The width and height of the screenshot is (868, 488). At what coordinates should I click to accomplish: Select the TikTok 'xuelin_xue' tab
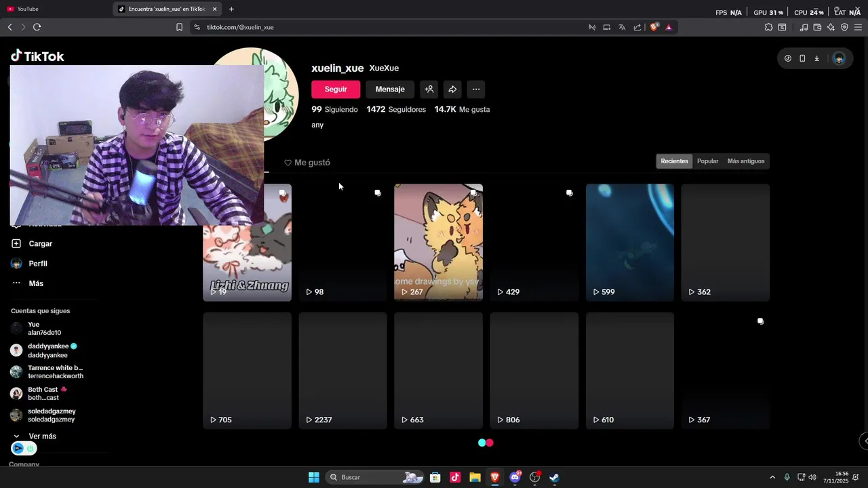tap(167, 9)
